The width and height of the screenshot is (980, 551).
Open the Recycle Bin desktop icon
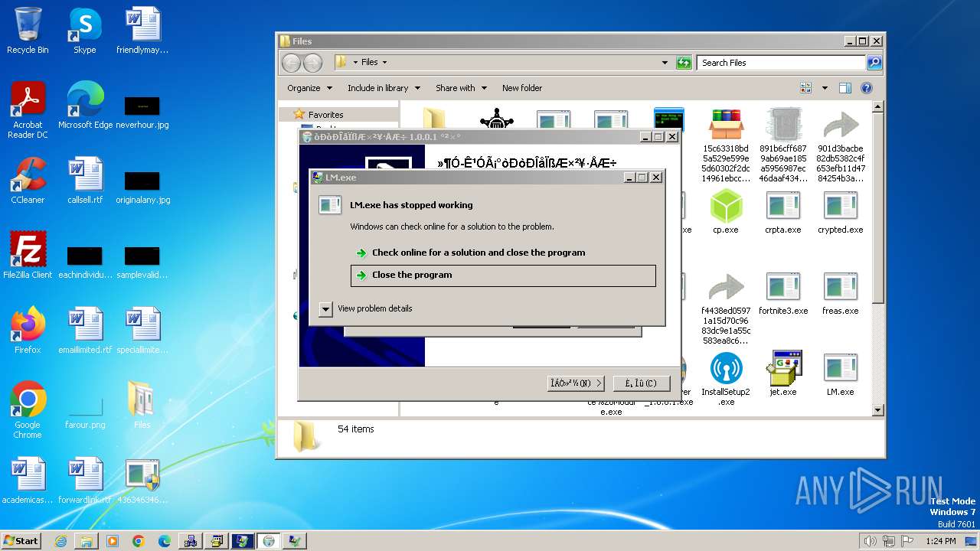point(28,31)
